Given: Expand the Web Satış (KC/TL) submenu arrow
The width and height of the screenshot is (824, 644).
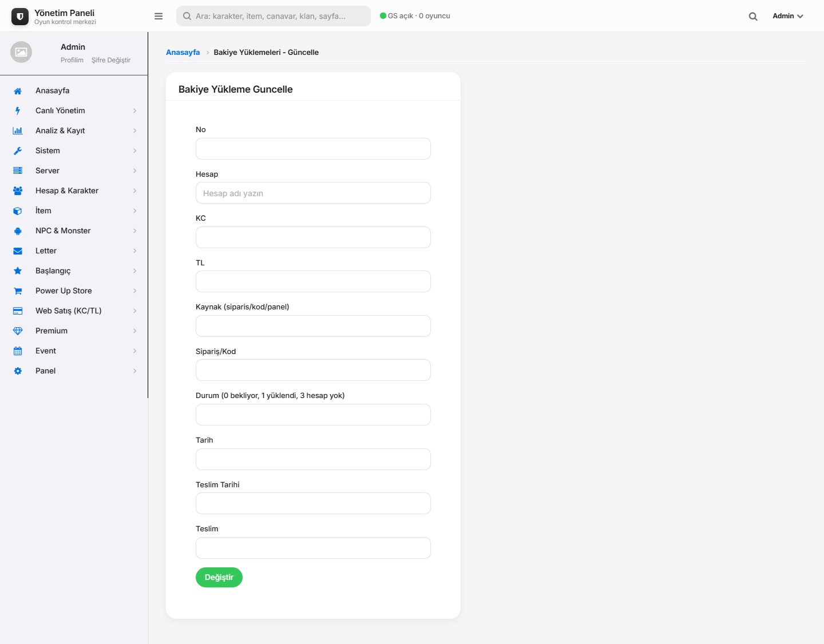Looking at the screenshot, I should pyautogui.click(x=135, y=311).
